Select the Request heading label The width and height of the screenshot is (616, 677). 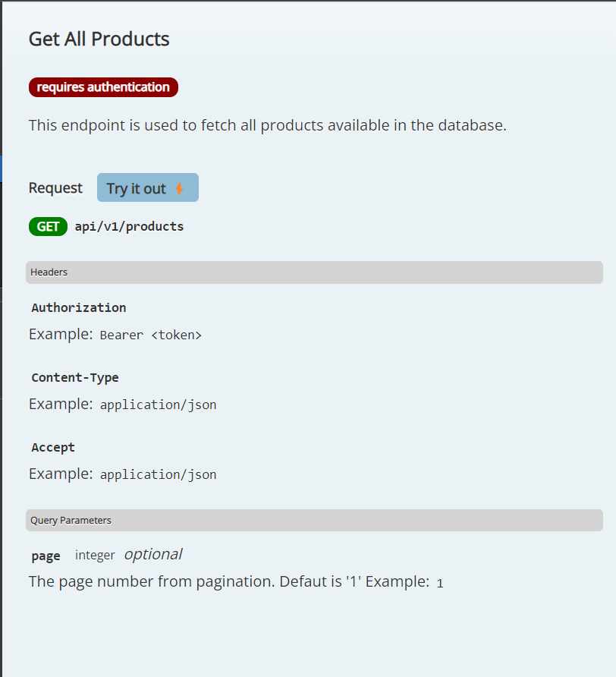coord(55,187)
